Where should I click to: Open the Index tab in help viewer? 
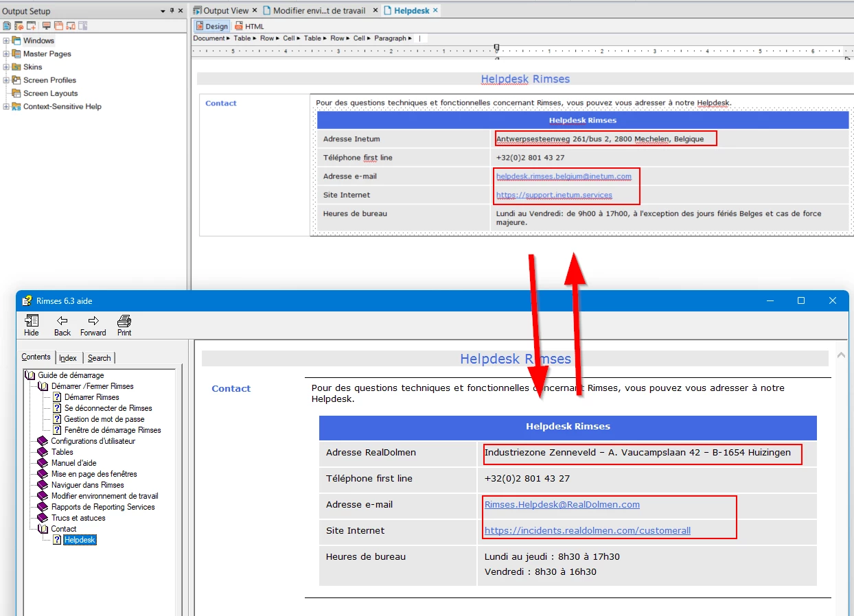point(68,358)
